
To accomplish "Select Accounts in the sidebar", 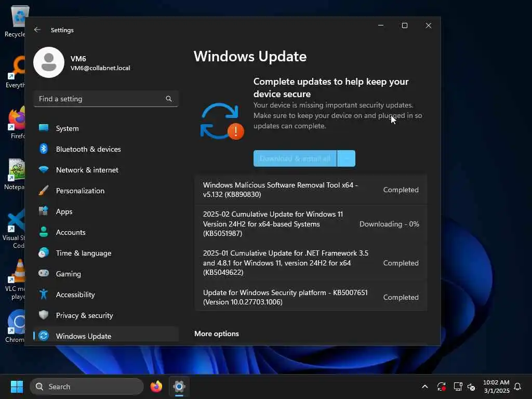I will [106, 232].
